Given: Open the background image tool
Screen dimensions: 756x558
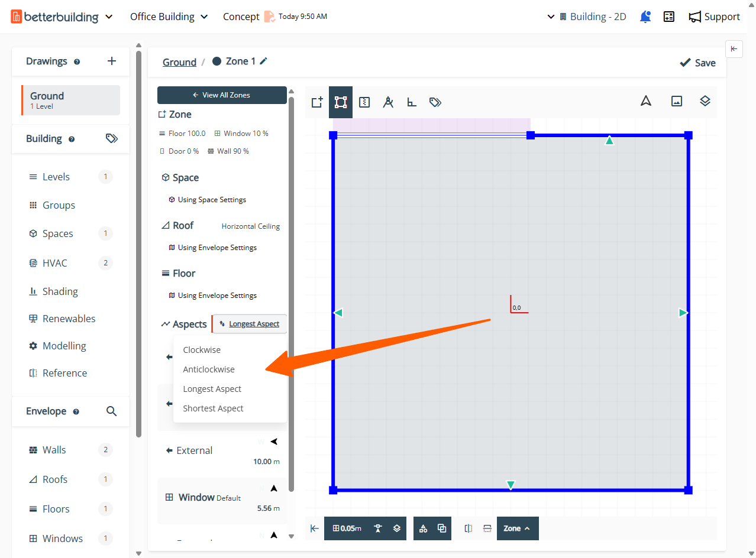Looking at the screenshot, I should coord(677,101).
